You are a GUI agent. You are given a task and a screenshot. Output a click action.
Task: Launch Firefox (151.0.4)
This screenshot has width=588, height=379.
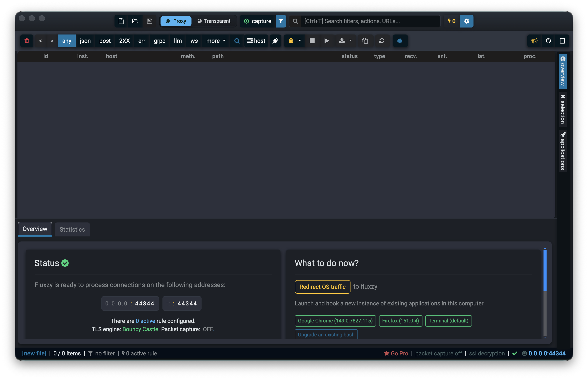coord(401,321)
